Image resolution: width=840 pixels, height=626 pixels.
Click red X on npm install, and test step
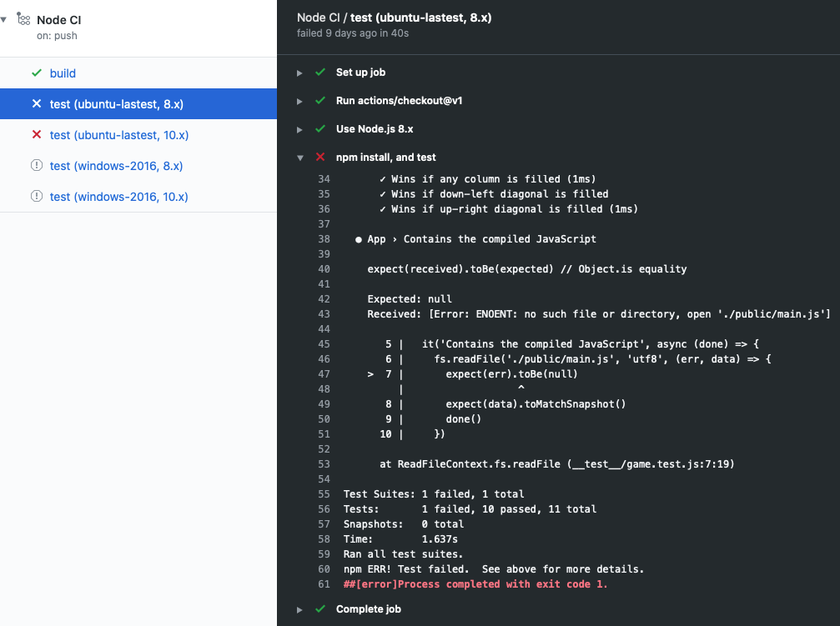[319, 157]
